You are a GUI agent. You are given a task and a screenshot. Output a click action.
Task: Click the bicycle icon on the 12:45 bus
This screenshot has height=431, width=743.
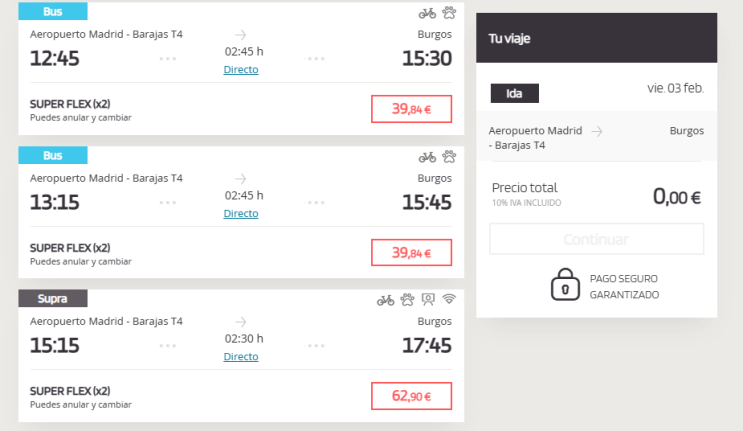click(x=427, y=13)
